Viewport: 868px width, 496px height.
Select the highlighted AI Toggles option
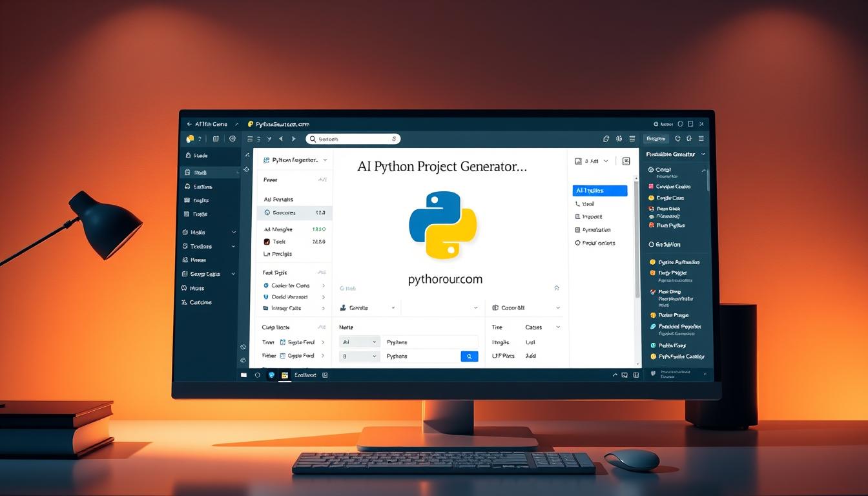(599, 190)
